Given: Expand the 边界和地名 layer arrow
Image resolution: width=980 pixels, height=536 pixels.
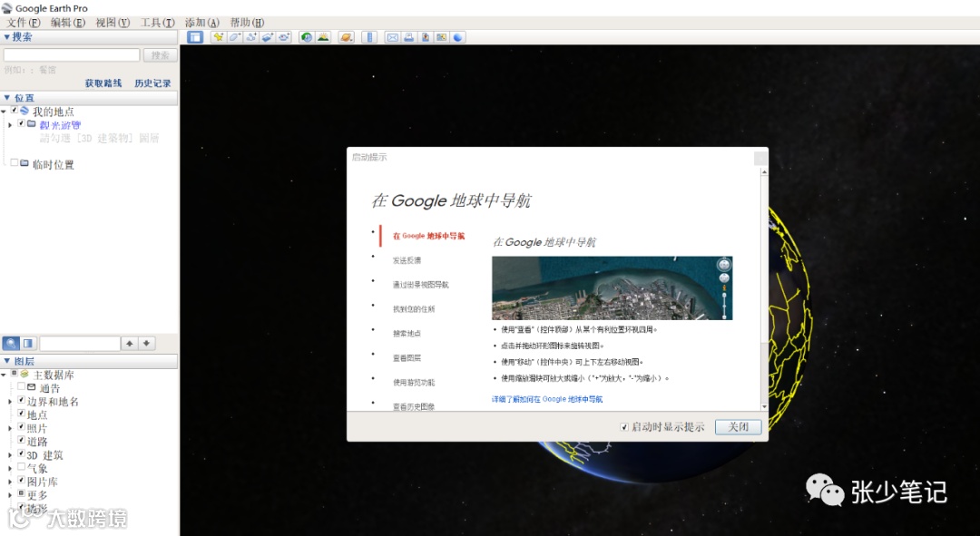Looking at the screenshot, I should coord(9,402).
